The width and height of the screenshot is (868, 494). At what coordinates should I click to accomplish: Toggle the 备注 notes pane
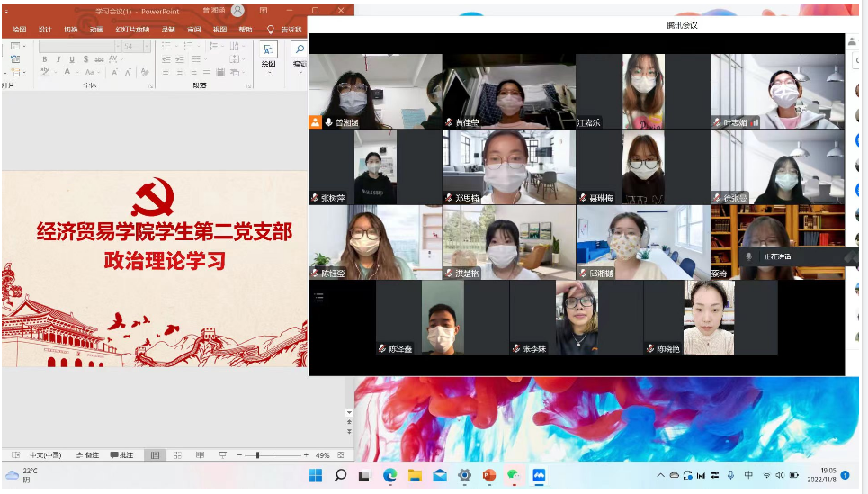point(87,455)
